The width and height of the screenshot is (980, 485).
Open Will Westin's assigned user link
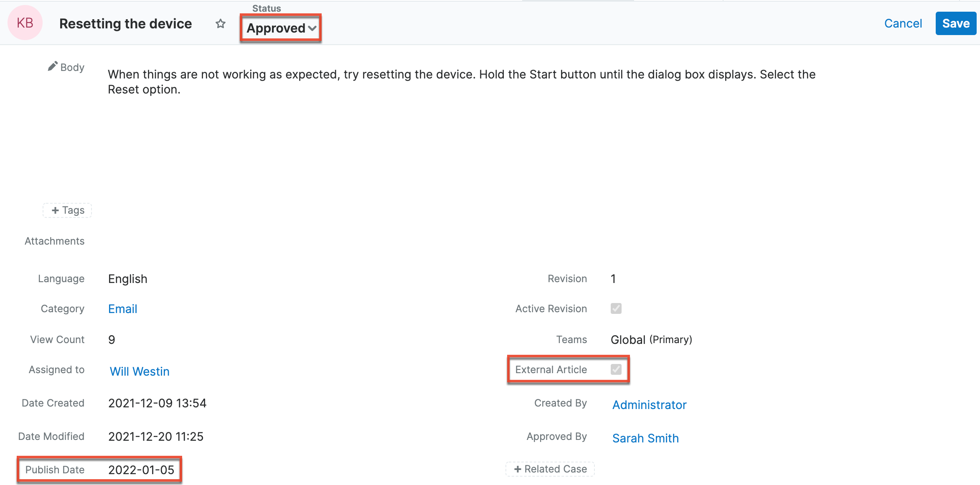[x=140, y=371]
